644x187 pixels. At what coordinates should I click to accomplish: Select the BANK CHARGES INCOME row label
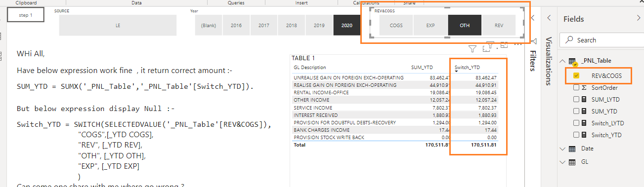pos(322,130)
